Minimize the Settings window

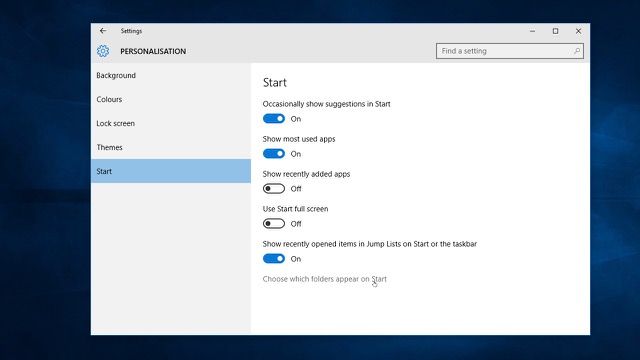click(532, 31)
